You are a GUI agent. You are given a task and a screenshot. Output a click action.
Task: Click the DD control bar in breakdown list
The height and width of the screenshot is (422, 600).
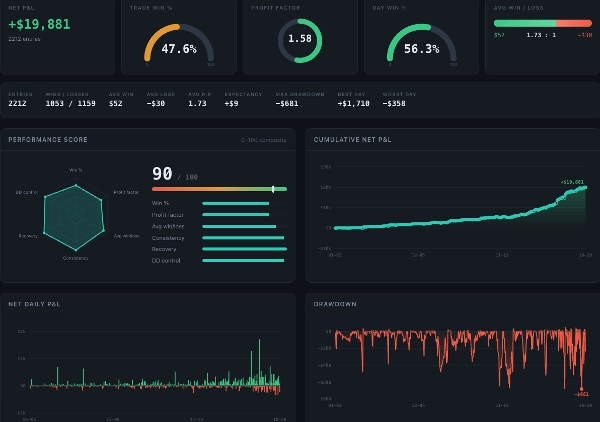[x=243, y=261]
